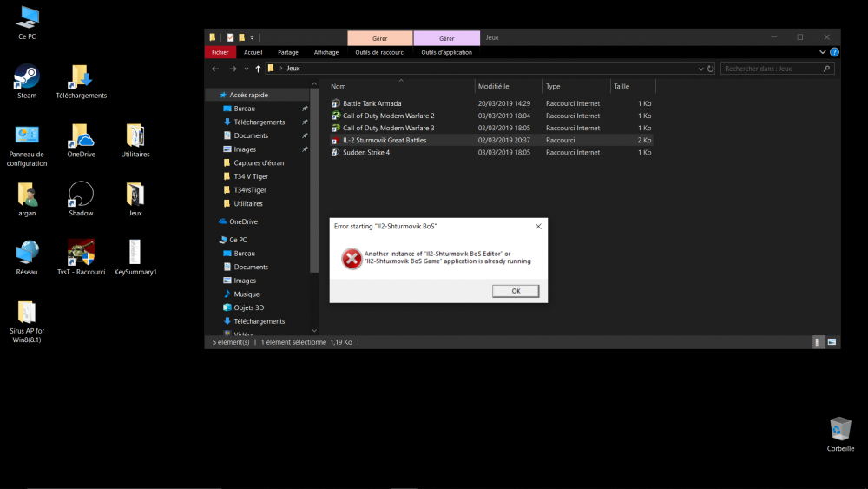Screen dimensions: 868x489
Task: Select the OneDrive desktop shortcut
Action: [82, 140]
